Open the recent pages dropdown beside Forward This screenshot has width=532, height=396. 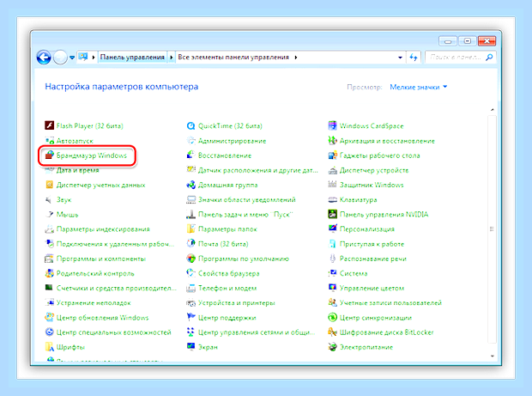pyautogui.click(x=72, y=58)
